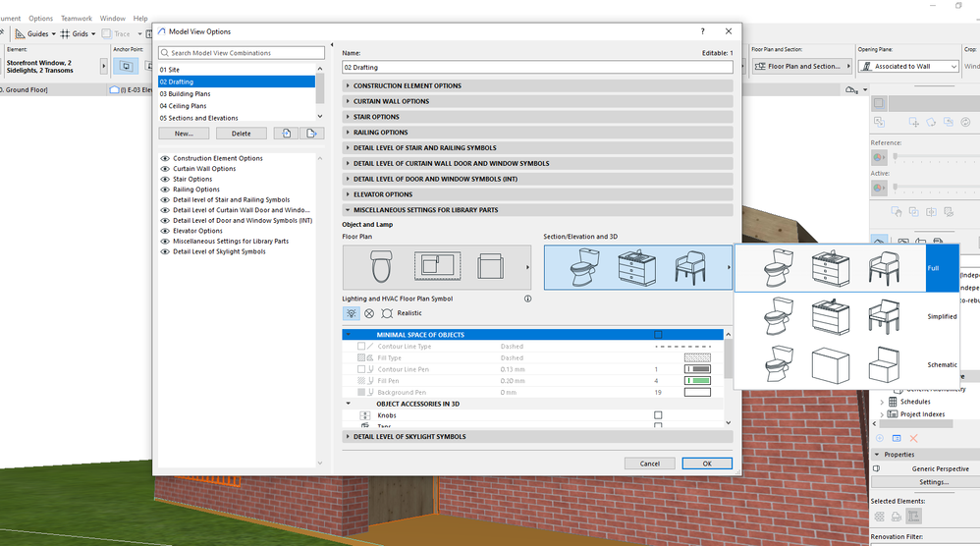This screenshot has height=546, width=980.
Task: Open the Associated to Wall dropdown
Action: (x=908, y=66)
